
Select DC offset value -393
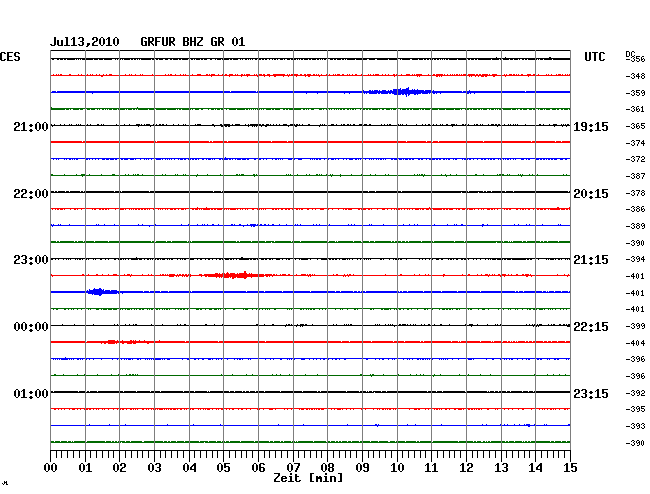635,426
